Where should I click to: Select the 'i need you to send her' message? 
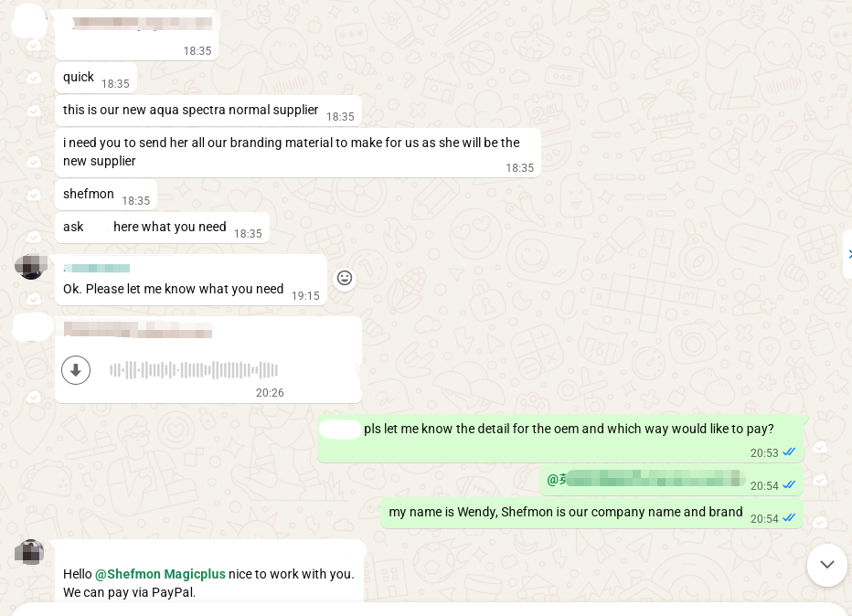pos(34,162)
